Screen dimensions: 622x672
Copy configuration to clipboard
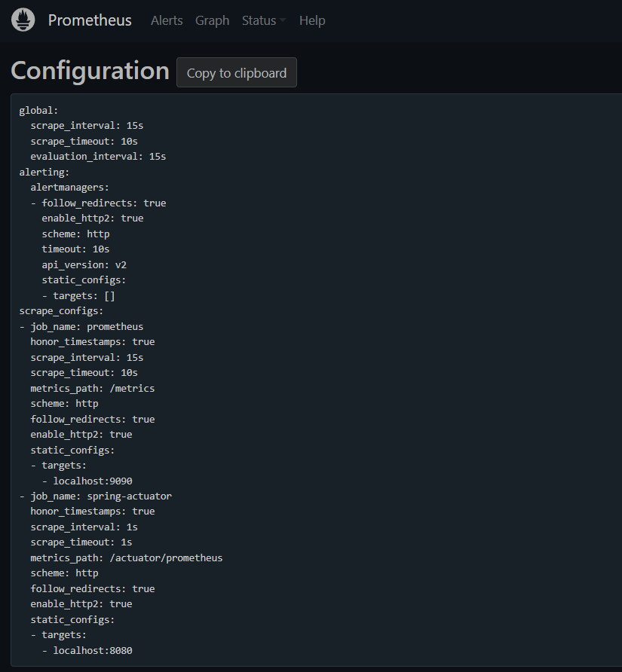click(x=237, y=72)
